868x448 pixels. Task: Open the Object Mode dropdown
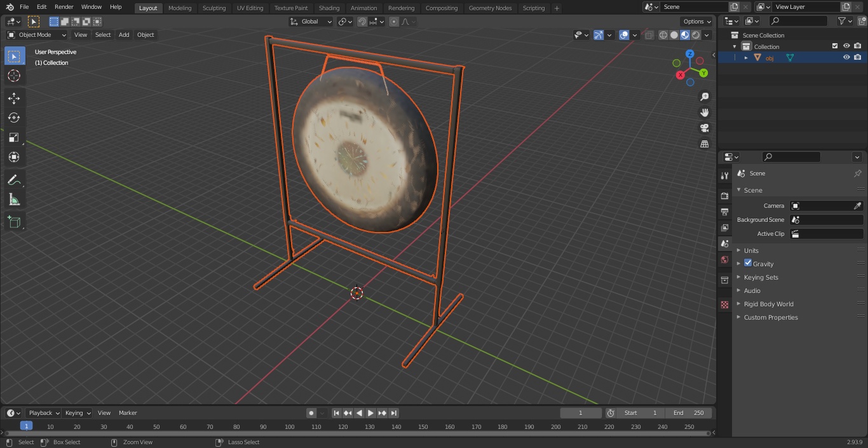37,35
